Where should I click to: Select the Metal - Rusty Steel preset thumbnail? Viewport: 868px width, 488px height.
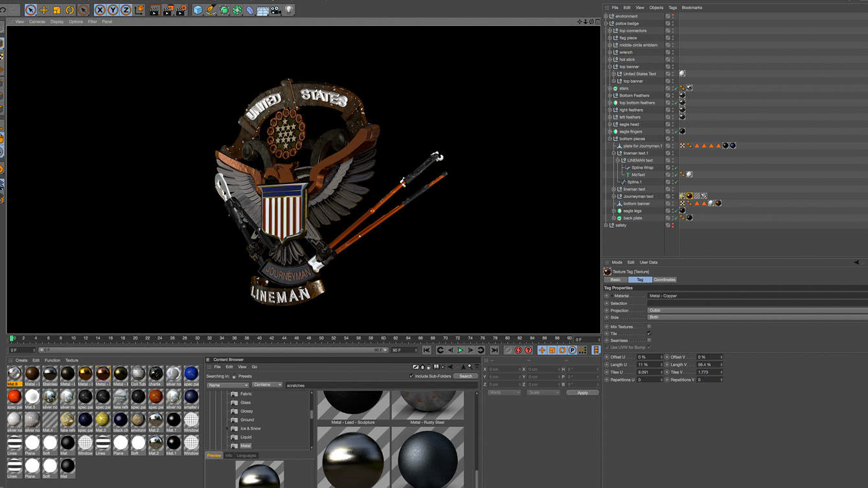coord(428,404)
